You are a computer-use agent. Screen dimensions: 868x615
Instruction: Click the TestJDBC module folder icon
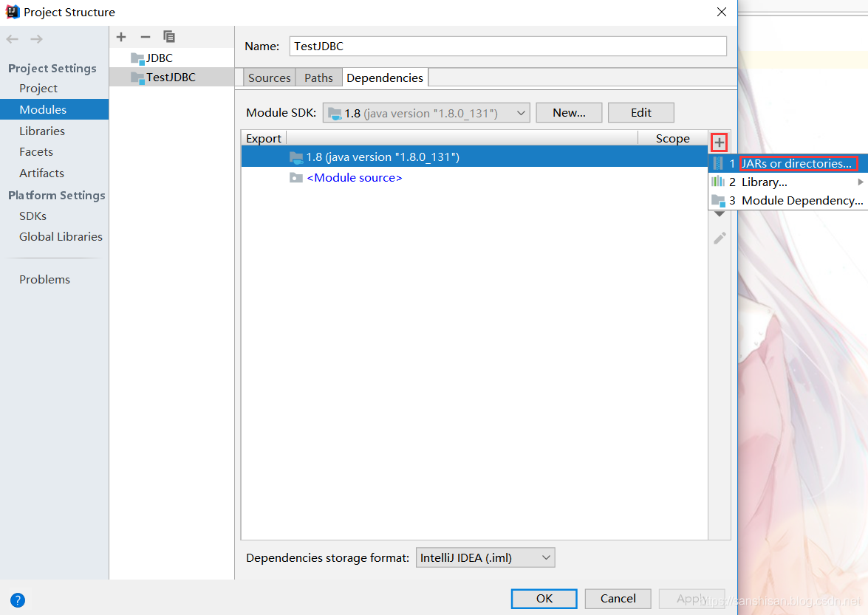(x=137, y=78)
